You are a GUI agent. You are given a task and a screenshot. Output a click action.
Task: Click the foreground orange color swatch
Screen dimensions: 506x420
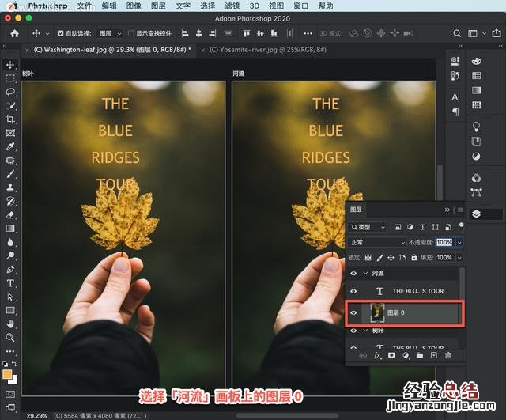click(x=7, y=374)
